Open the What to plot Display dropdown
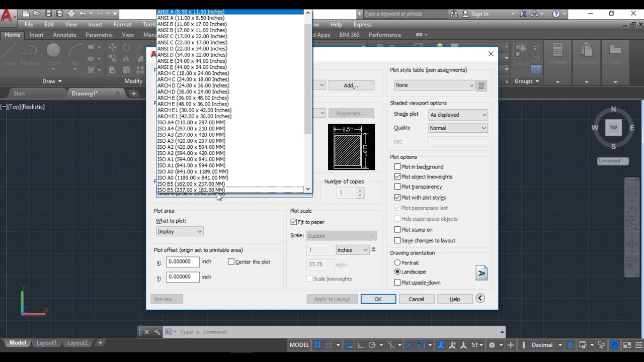The height and width of the screenshot is (362, 644). pyautogui.click(x=180, y=231)
